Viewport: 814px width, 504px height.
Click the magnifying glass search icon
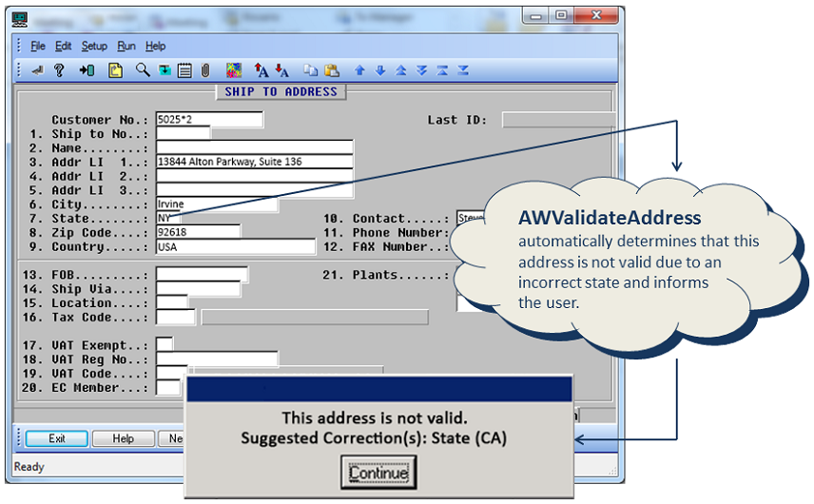(143, 70)
